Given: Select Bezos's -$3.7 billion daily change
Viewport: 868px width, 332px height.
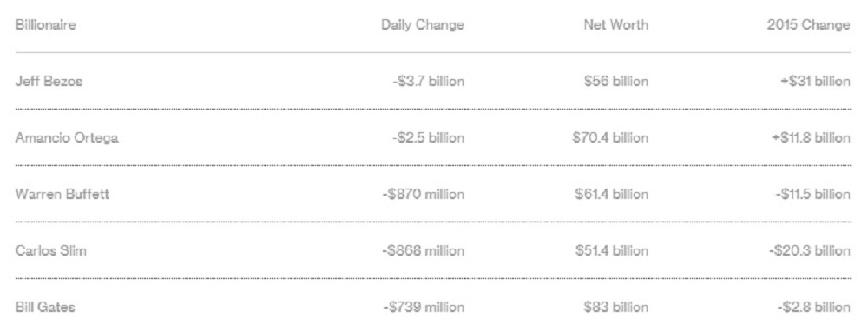Looking at the screenshot, I should tap(428, 82).
